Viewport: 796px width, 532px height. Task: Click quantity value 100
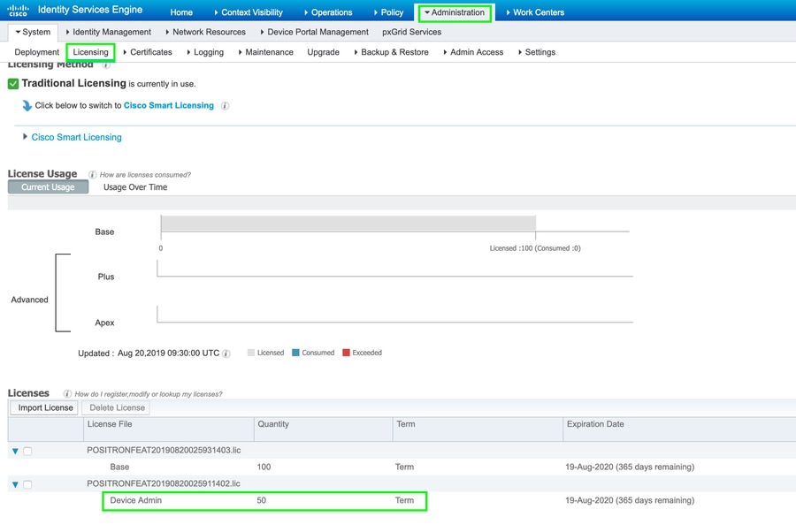(264, 467)
